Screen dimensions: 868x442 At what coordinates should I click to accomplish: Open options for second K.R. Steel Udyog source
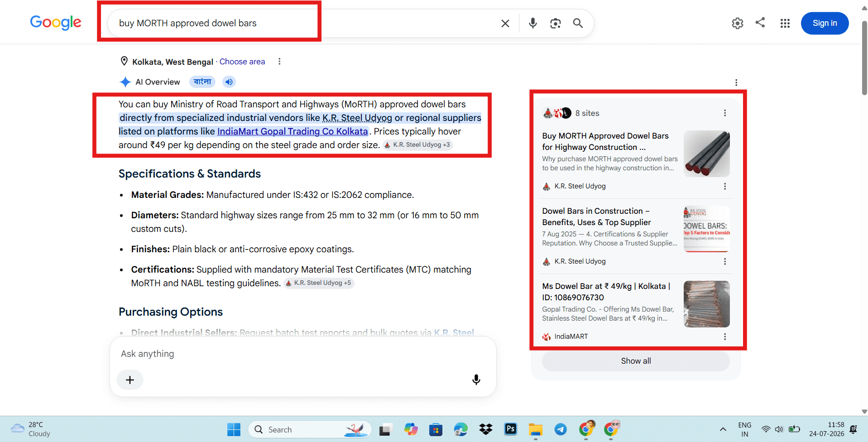coord(725,261)
